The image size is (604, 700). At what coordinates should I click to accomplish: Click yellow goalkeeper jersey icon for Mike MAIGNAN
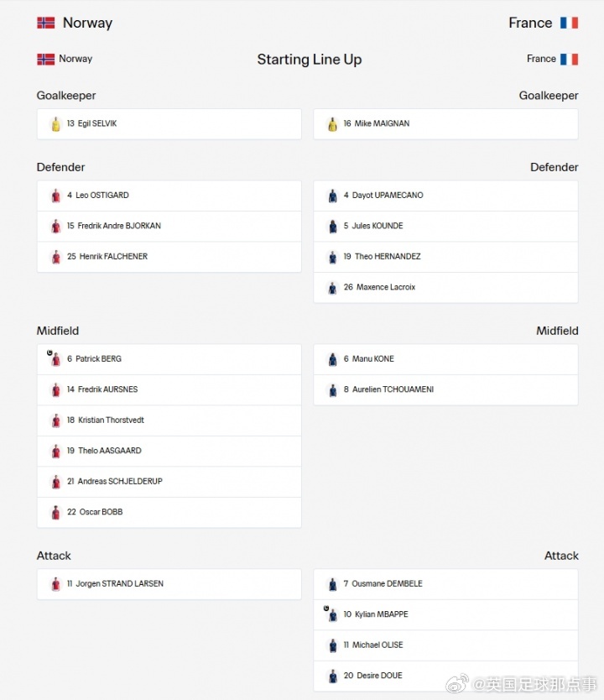(332, 124)
